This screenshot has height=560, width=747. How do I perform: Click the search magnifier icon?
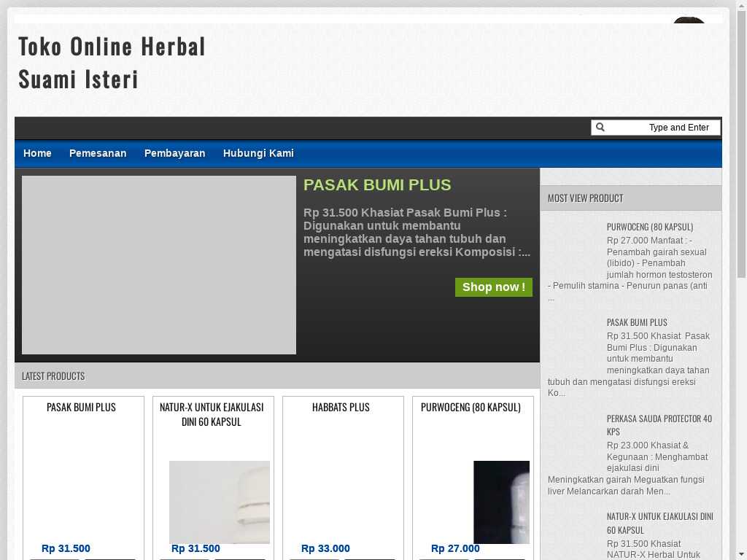(600, 127)
